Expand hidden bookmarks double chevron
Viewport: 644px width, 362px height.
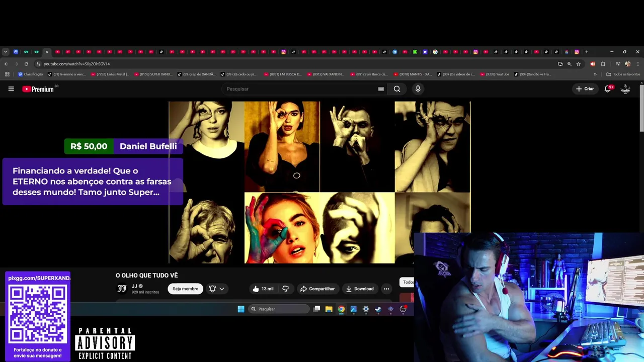click(595, 74)
